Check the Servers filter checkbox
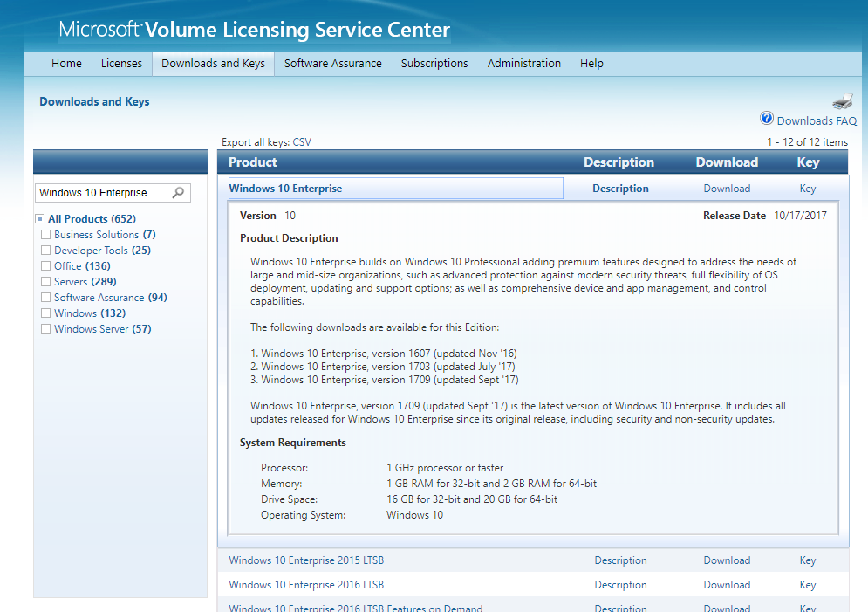The width and height of the screenshot is (868, 612). (x=46, y=282)
